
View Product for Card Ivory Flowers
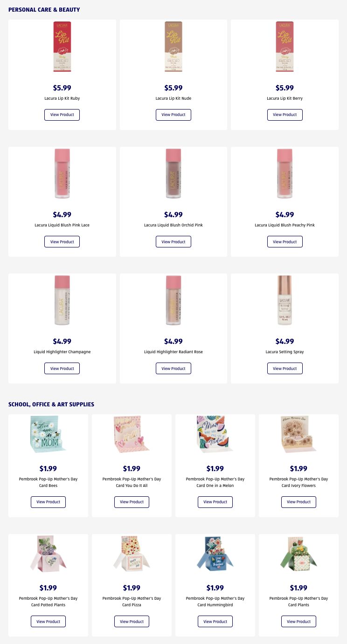(298, 502)
